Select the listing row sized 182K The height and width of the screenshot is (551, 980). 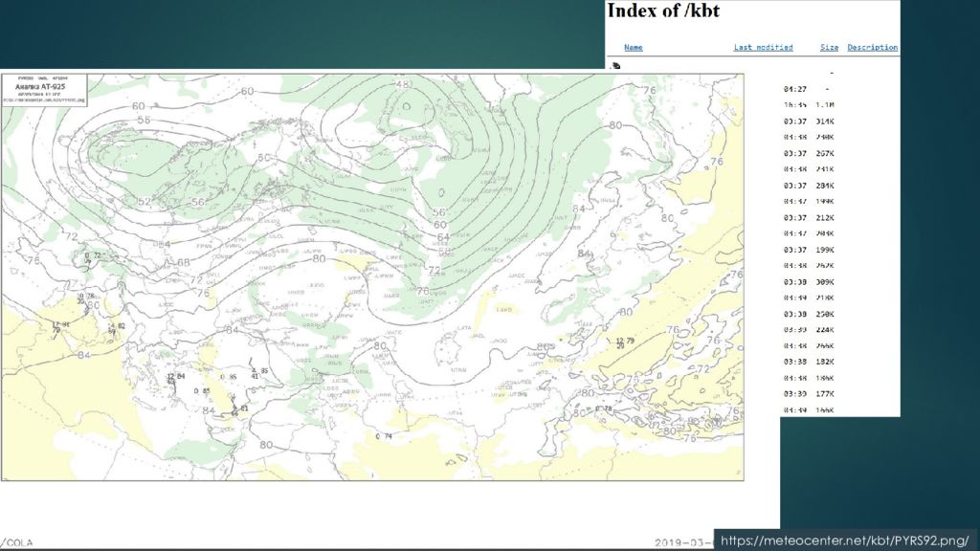click(x=809, y=362)
